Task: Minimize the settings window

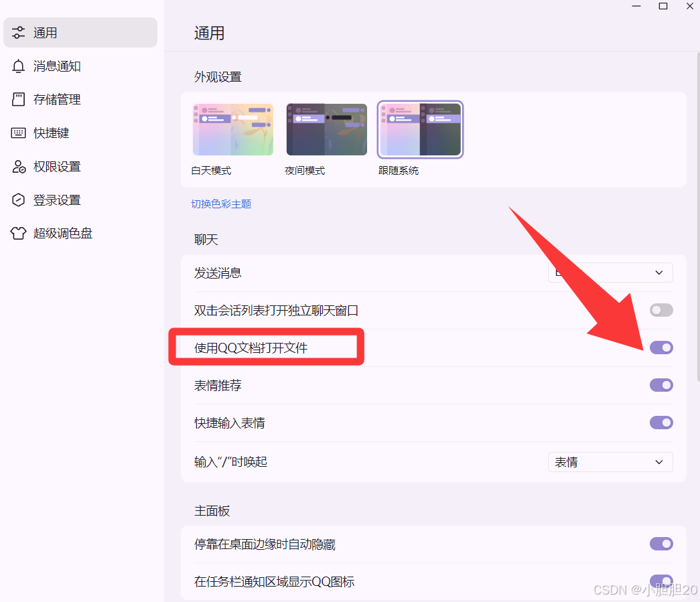Action: (636, 6)
